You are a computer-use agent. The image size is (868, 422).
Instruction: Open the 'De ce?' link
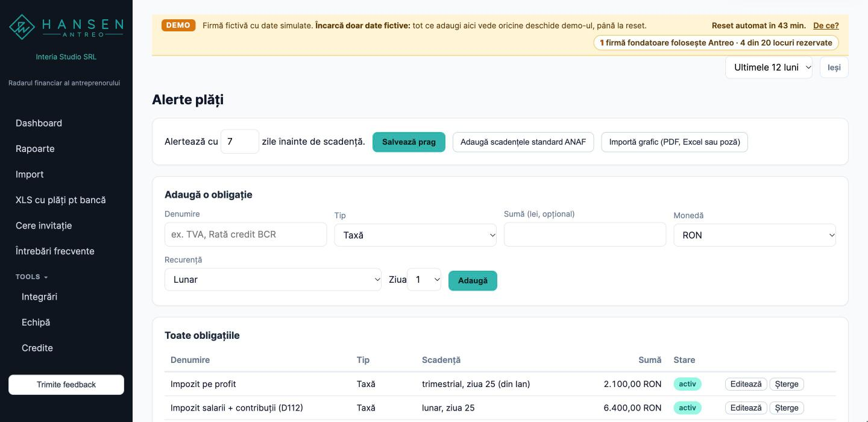coord(826,25)
